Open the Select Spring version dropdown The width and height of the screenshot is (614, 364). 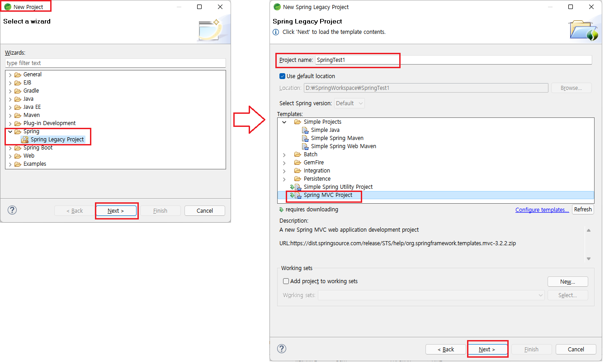[350, 103]
